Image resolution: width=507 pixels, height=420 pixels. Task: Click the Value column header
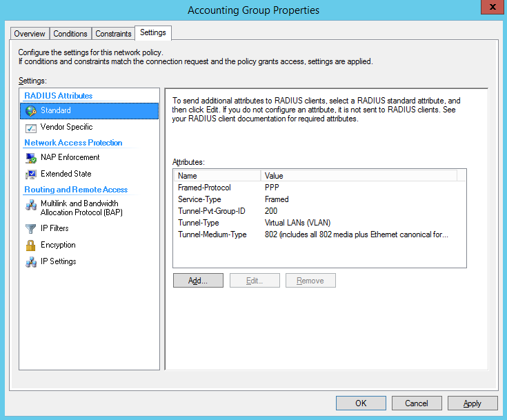pos(359,176)
